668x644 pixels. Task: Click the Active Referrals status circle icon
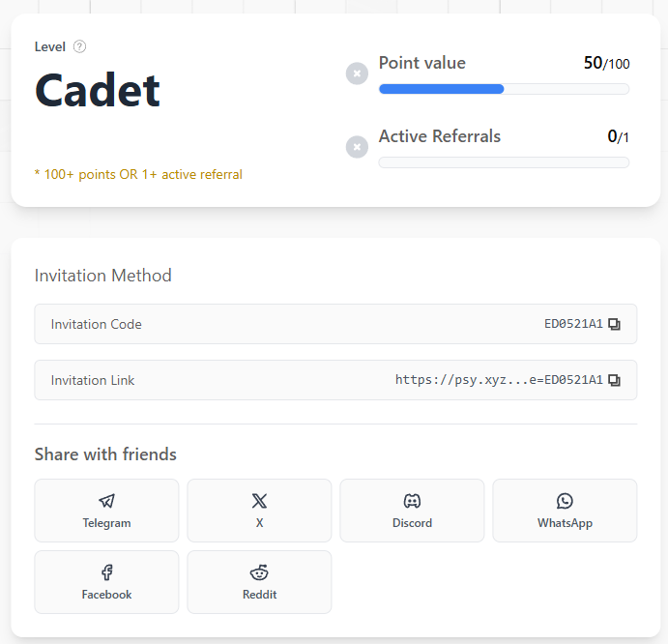357,147
